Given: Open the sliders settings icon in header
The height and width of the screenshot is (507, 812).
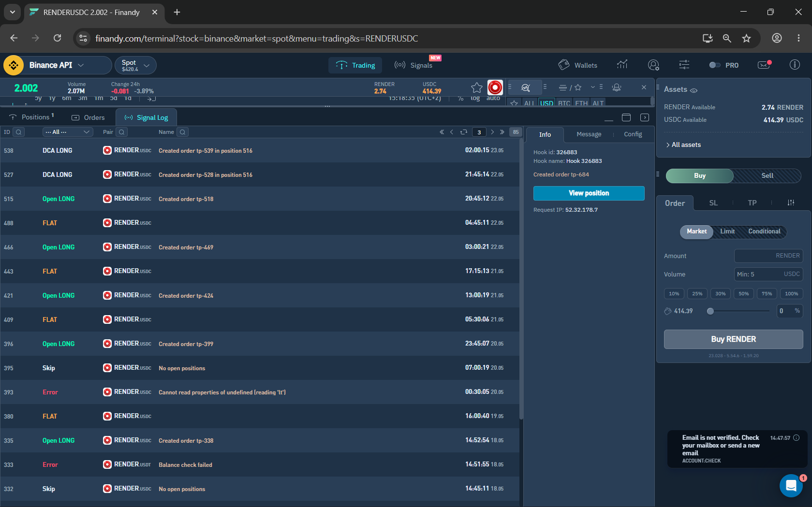Looking at the screenshot, I should (x=684, y=65).
